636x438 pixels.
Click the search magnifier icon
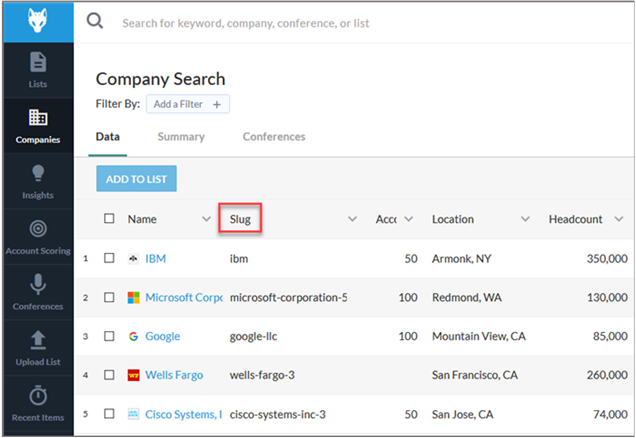tap(95, 21)
